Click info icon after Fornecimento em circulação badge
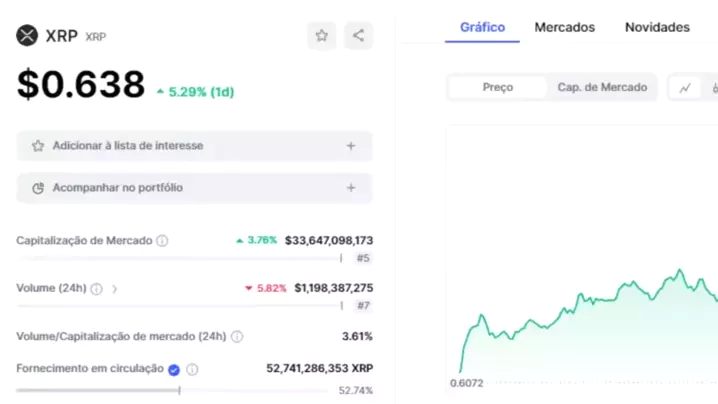Screen dimensions: 718x404 192,369
